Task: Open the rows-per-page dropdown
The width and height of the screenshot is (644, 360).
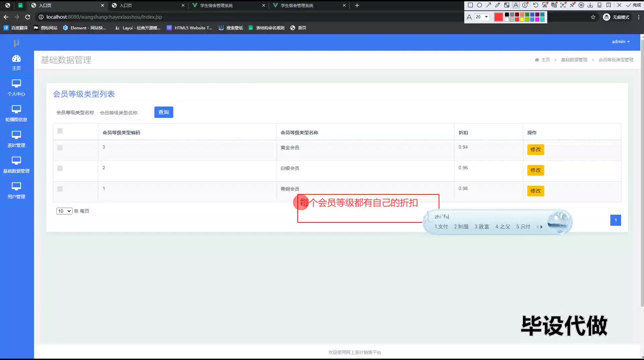Action: pyautogui.click(x=64, y=211)
